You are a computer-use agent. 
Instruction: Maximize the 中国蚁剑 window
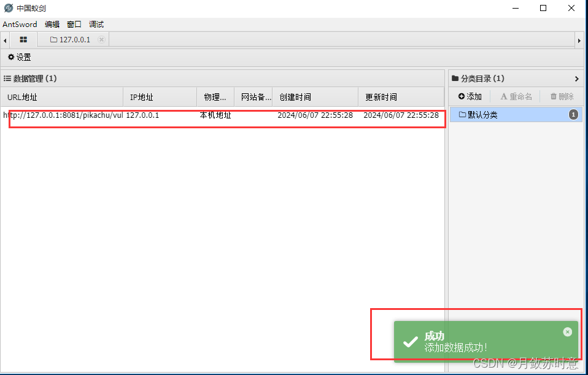543,8
